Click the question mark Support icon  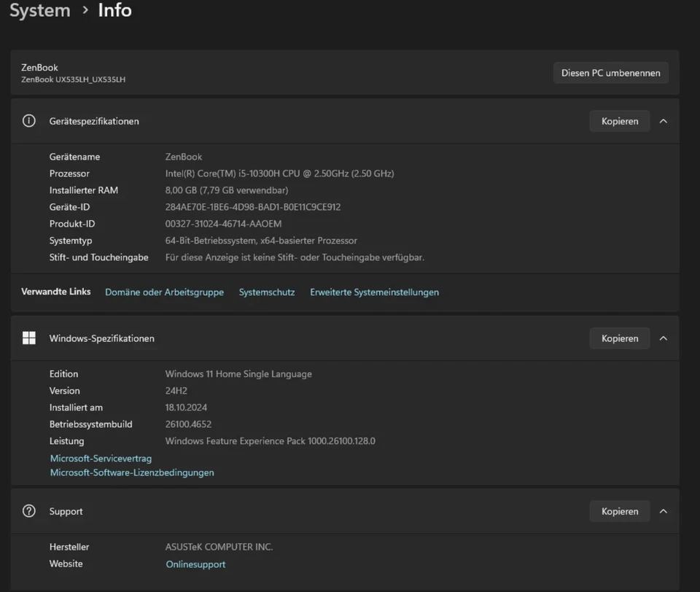click(x=29, y=511)
